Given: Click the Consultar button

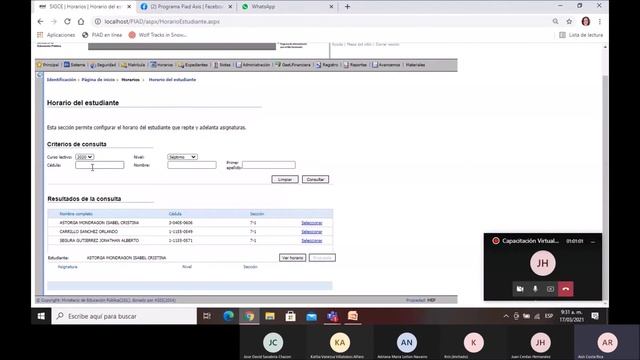Looking at the screenshot, I should [315, 179].
